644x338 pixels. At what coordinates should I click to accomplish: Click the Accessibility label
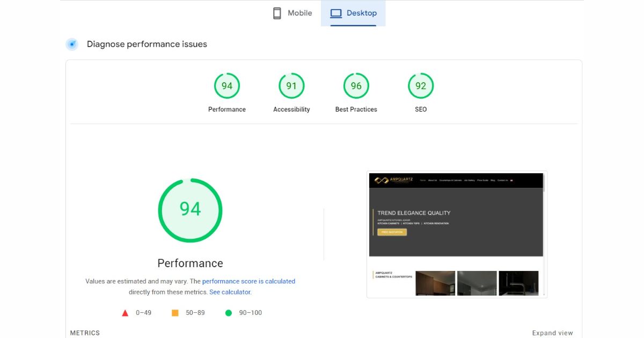point(291,109)
